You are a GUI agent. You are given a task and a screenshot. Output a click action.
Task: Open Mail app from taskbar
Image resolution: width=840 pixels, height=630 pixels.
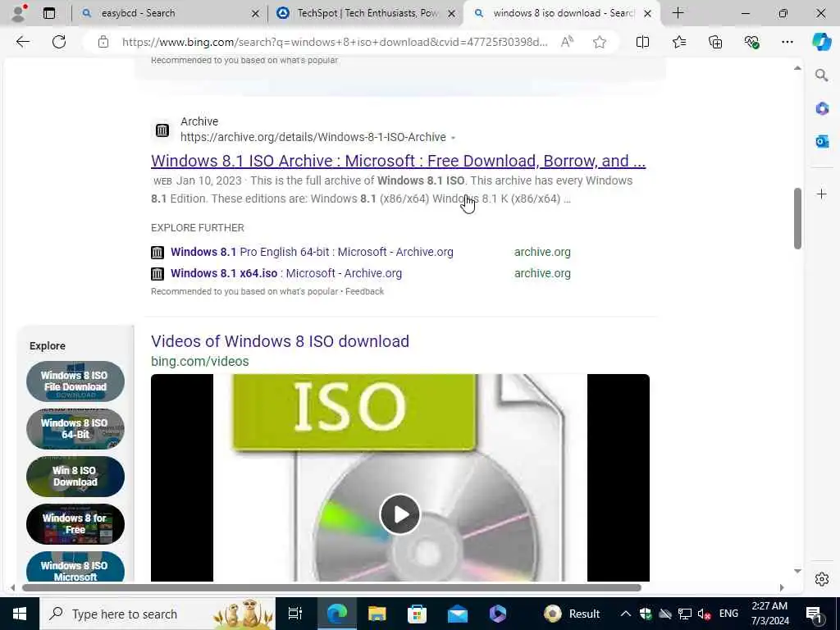point(458,614)
